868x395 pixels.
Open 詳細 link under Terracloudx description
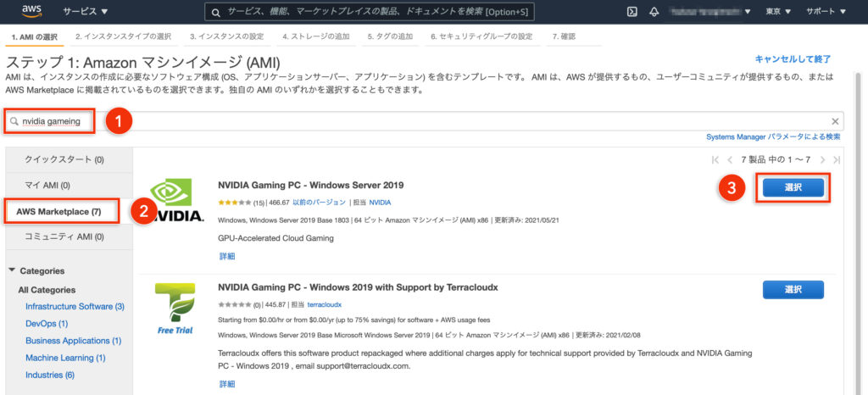point(227,383)
